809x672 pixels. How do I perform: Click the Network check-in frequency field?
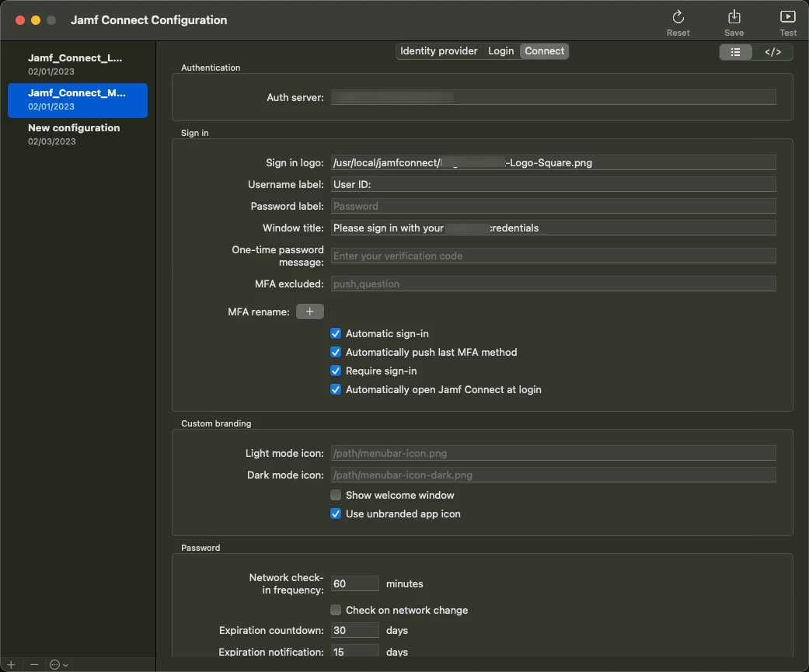tap(354, 583)
